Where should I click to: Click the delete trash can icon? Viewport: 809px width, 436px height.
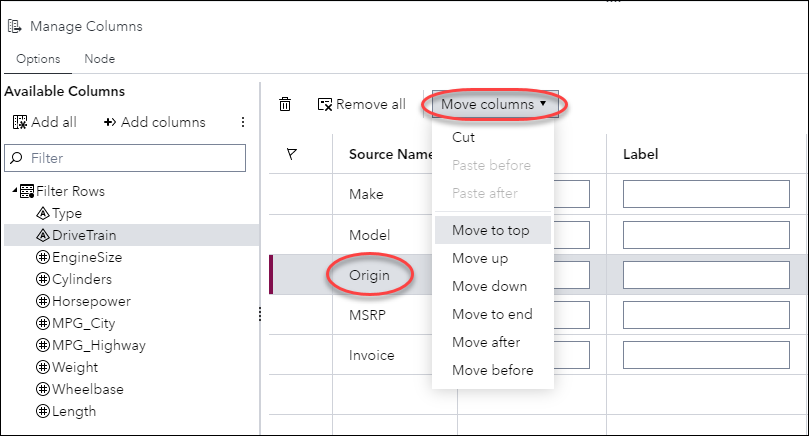(285, 104)
